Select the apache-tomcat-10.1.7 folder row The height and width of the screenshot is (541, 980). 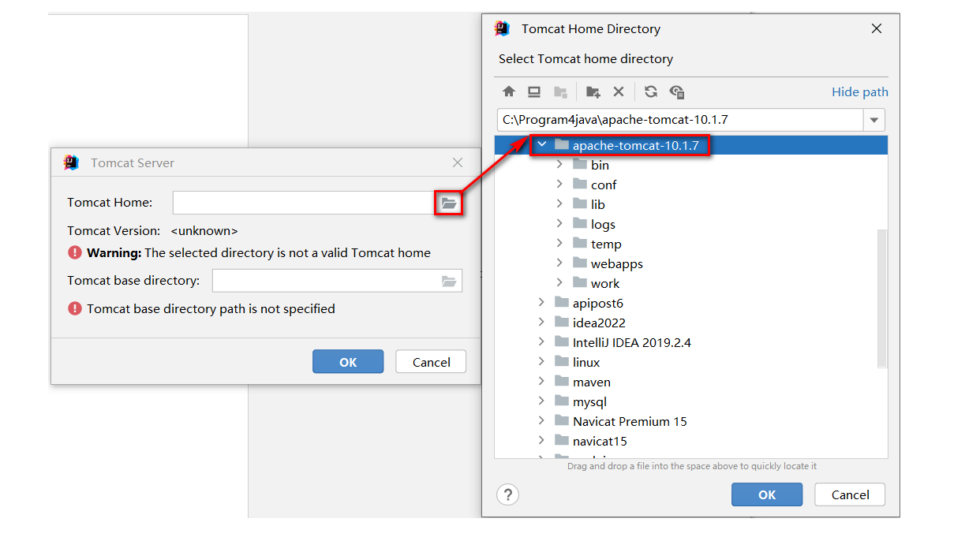tap(691, 145)
